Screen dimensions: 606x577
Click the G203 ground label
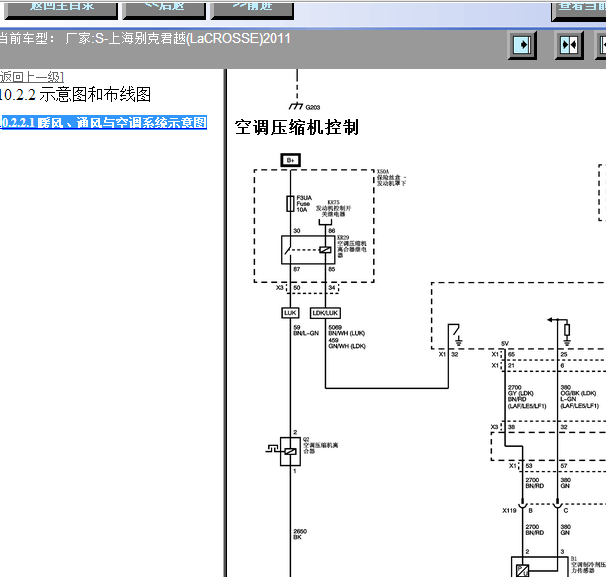(313, 107)
